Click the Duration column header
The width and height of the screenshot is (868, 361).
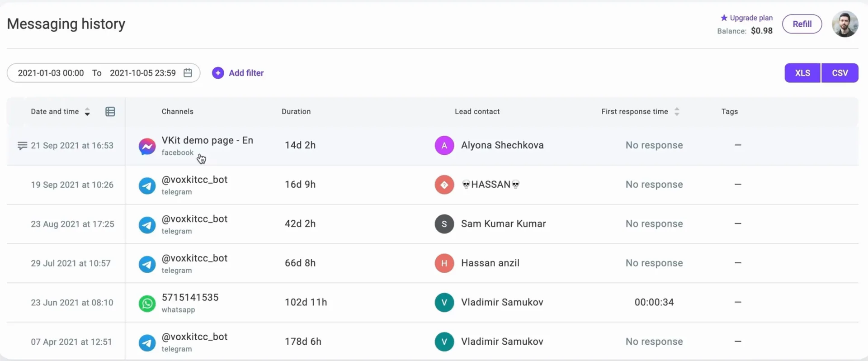[x=296, y=112]
